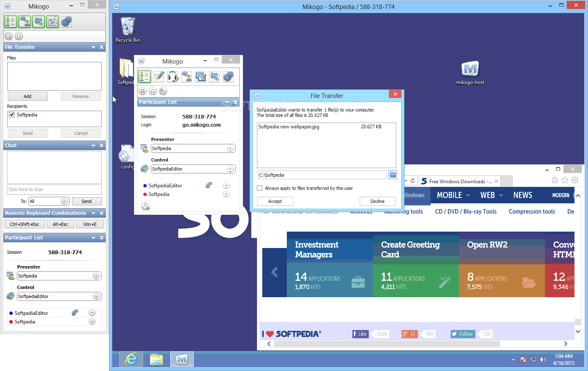This screenshot has width=588, height=371.
Task: Send the Ctrl+Shift+Esc key combination
Action: coord(25,224)
